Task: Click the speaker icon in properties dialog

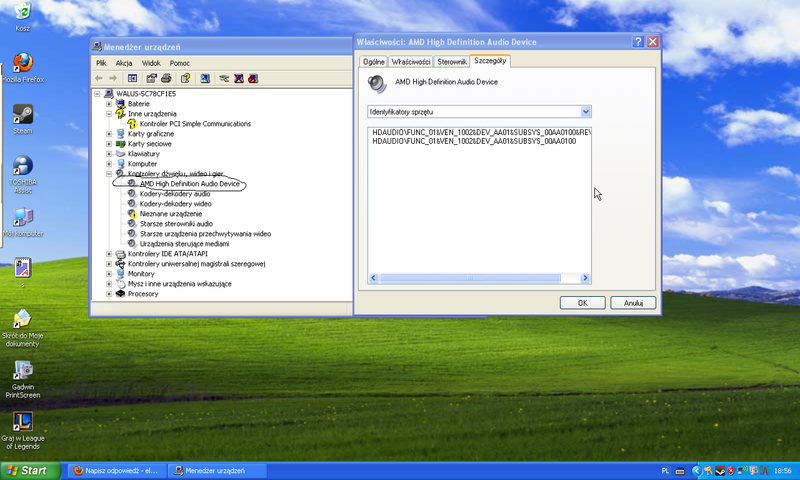Action: (x=377, y=84)
